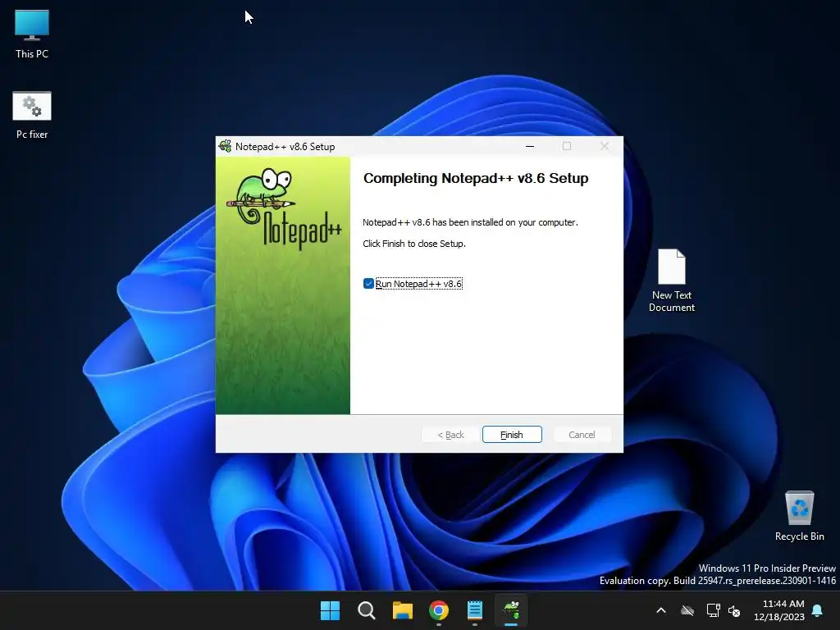Open the Windows Start menu
840x630 pixels.
point(330,610)
